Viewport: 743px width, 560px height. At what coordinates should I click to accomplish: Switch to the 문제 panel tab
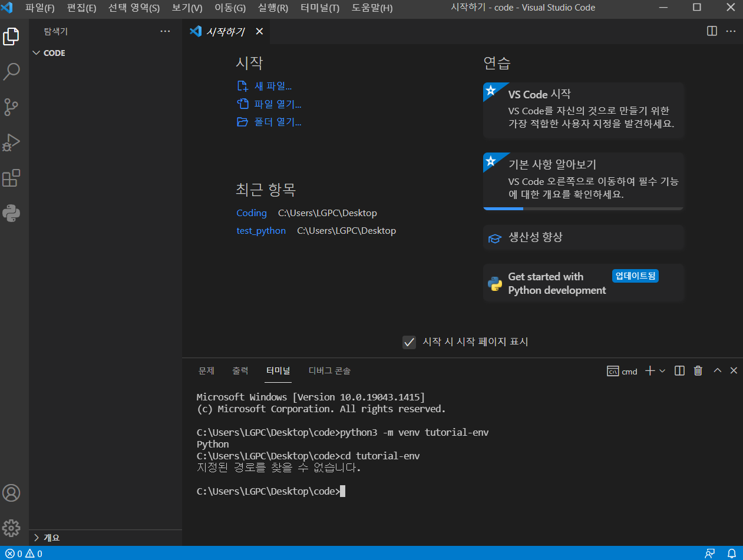pyautogui.click(x=206, y=371)
